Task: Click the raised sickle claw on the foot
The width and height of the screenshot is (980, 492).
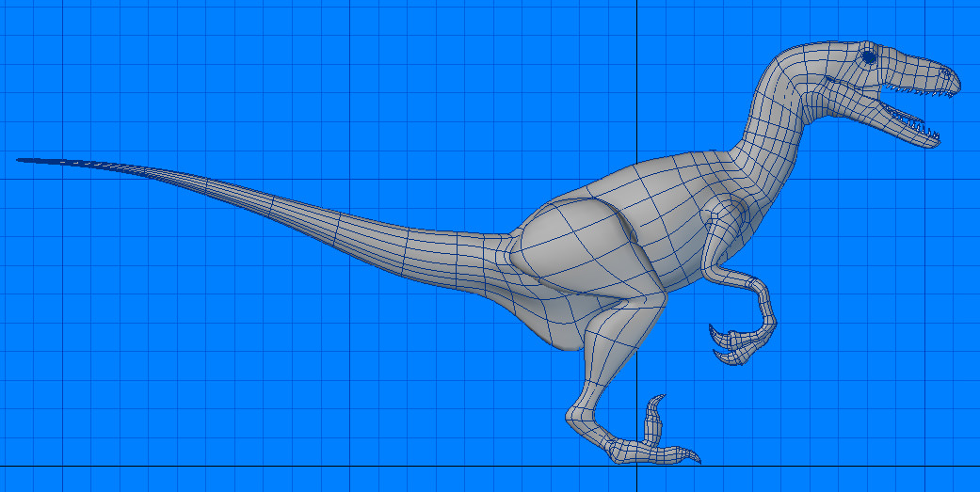Action: 654,419
